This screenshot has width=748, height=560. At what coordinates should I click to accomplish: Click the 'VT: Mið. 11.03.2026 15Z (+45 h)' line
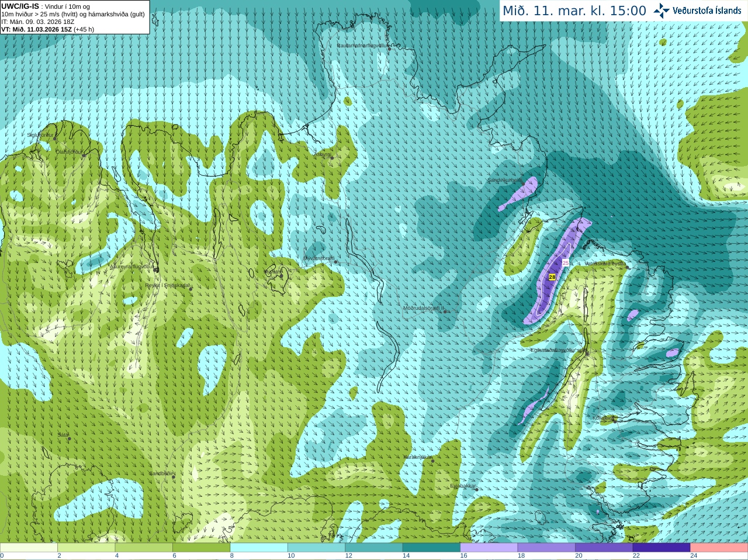[x=47, y=29]
